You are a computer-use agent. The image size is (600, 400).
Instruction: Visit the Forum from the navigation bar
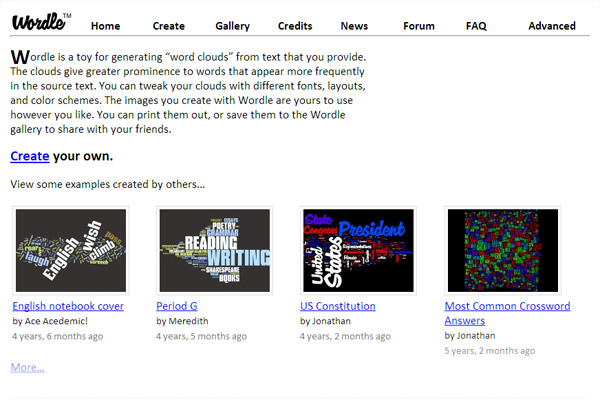pyautogui.click(x=418, y=26)
